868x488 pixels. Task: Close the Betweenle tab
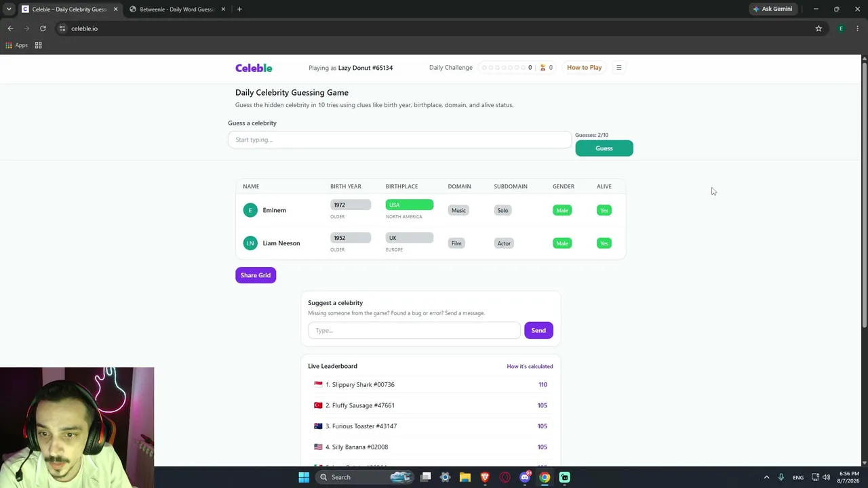click(223, 9)
